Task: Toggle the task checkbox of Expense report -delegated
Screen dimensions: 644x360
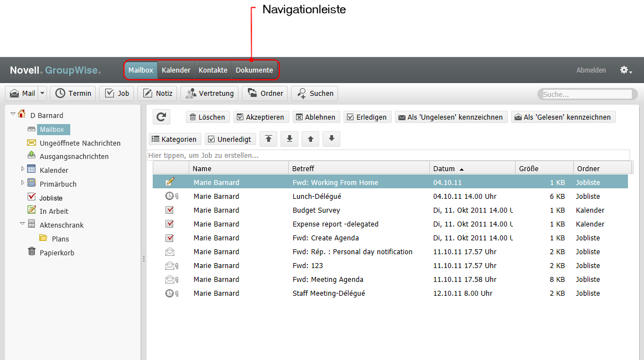Action: (169, 224)
